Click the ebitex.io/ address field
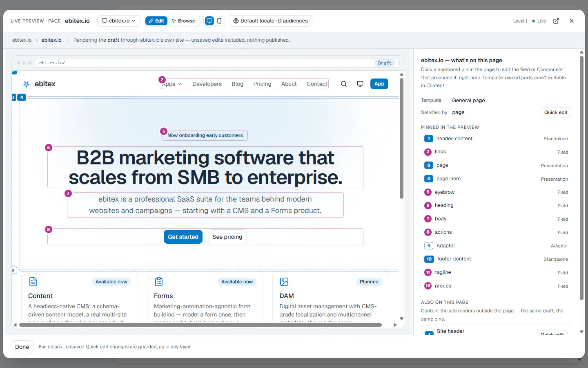The image size is (588, 368). 217,63
